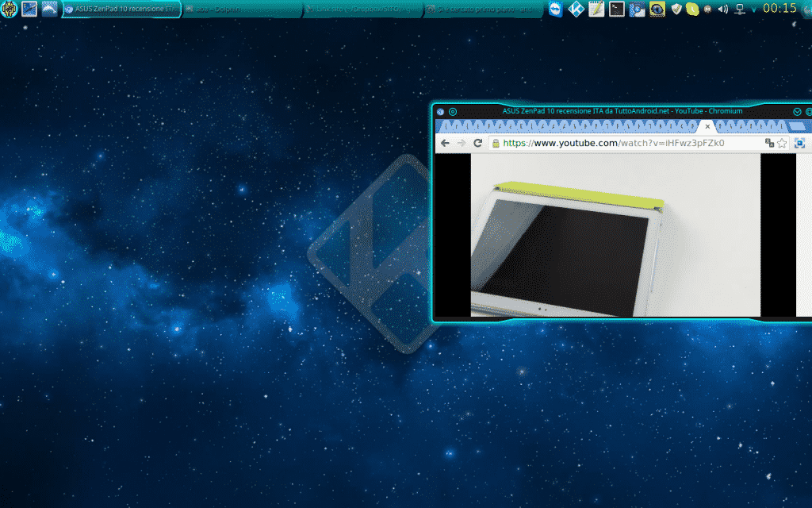
Task: Click the blue eye icon in the panel
Action: (x=657, y=9)
